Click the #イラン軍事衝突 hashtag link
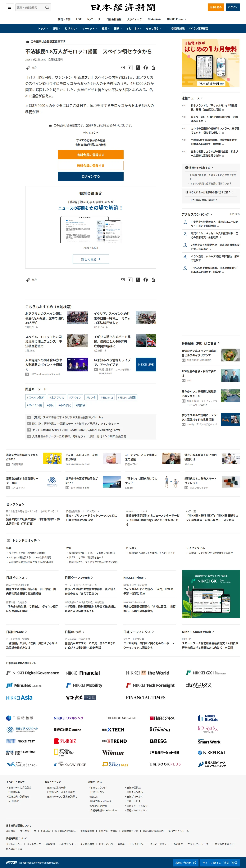This screenshot has width=246, height=868. click(x=198, y=29)
